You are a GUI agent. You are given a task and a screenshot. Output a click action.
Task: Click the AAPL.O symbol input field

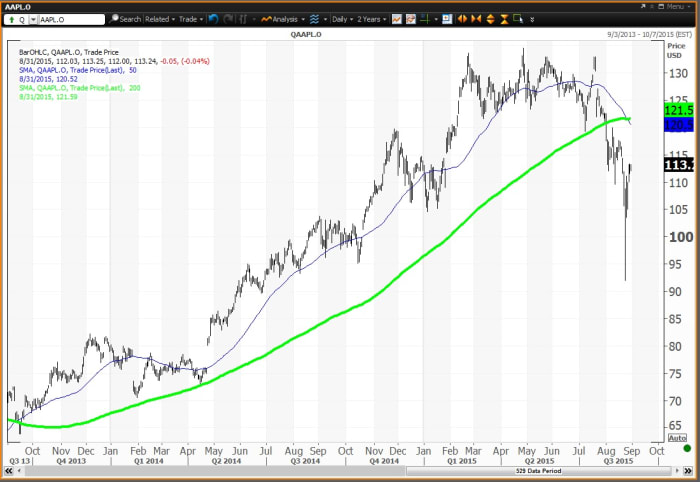coord(68,19)
